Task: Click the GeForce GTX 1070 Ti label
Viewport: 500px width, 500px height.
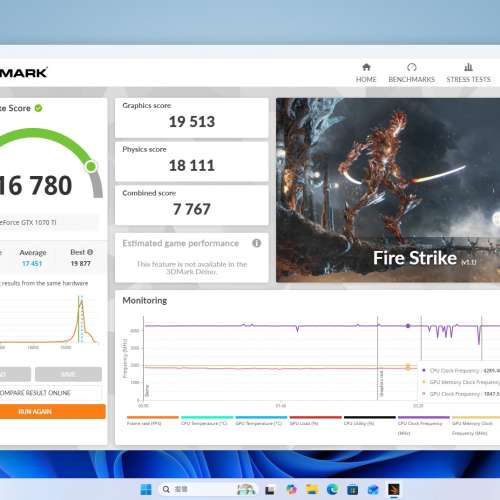Action: tap(28, 222)
